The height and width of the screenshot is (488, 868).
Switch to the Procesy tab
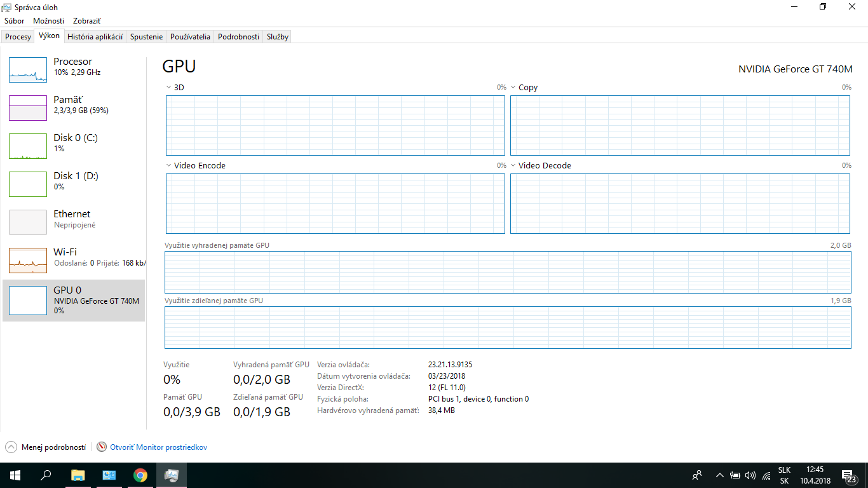tap(18, 37)
